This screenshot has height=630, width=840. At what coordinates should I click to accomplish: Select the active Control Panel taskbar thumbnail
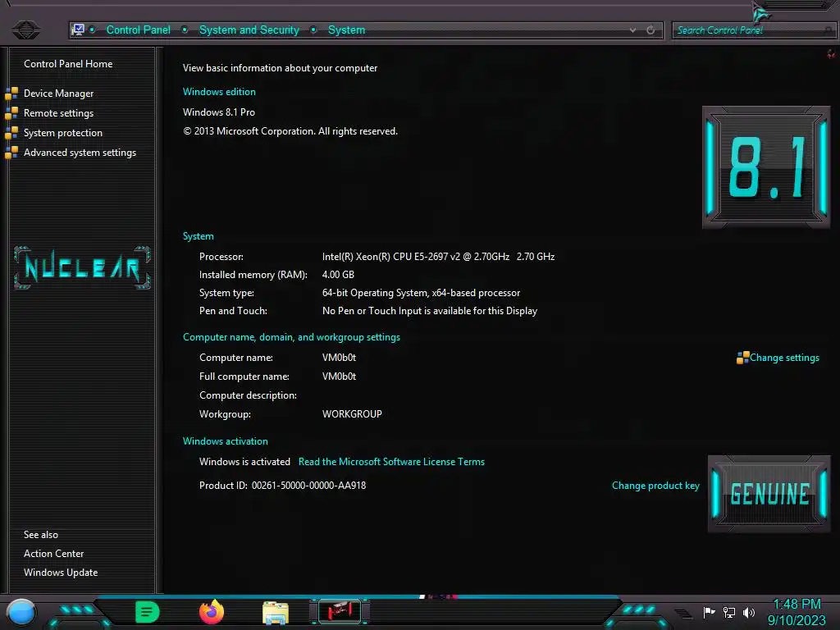click(x=340, y=611)
